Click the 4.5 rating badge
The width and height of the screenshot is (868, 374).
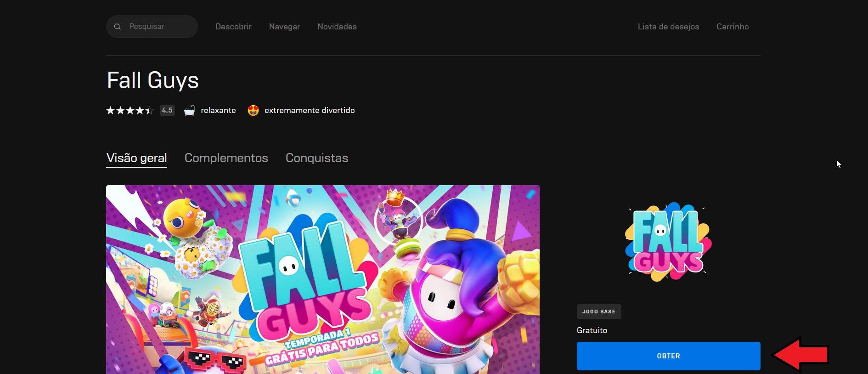(167, 110)
